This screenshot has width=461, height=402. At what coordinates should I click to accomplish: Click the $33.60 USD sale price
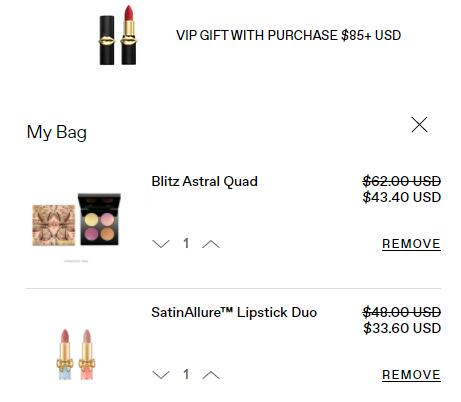click(402, 328)
